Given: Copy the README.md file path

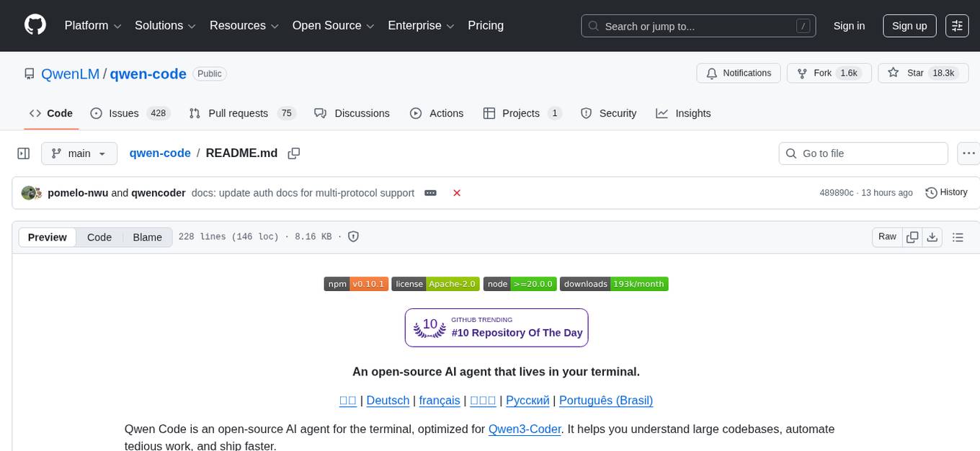Looking at the screenshot, I should (x=293, y=153).
